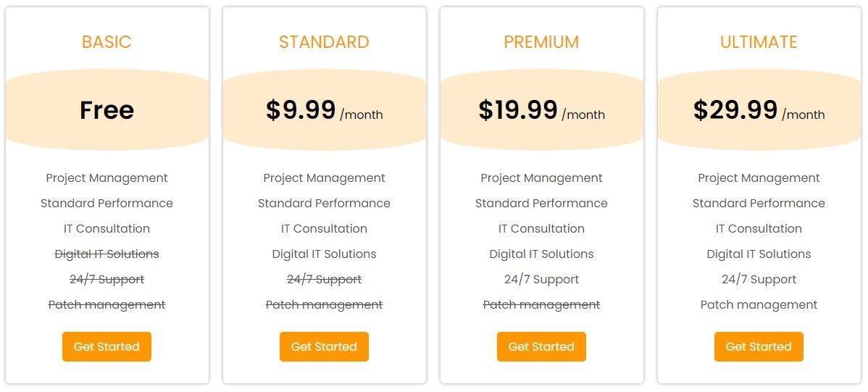Image resolution: width=868 pixels, height=392 pixels.
Task: Select the STANDARD plan heading
Action: coord(324,42)
